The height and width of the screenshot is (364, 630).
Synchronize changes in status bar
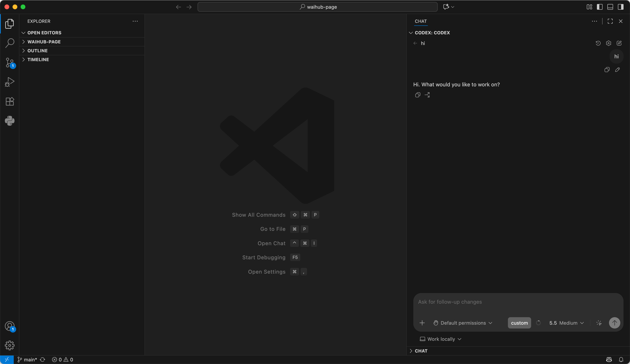(x=43, y=360)
